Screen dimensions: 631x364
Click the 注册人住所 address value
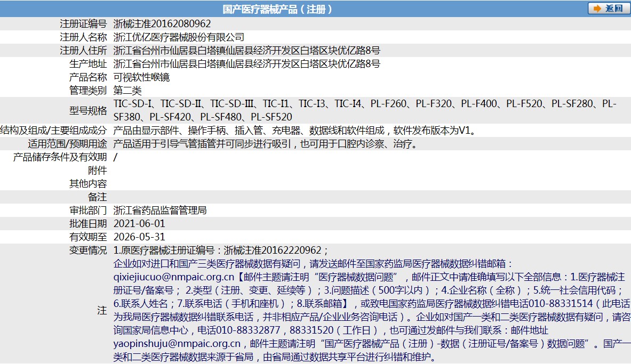point(246,50)
